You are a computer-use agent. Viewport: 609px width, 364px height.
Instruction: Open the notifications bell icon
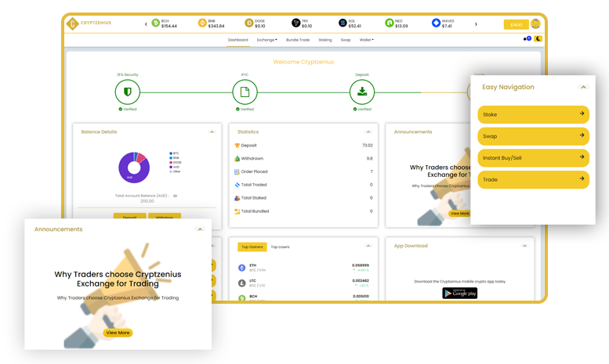coord(525,38)
